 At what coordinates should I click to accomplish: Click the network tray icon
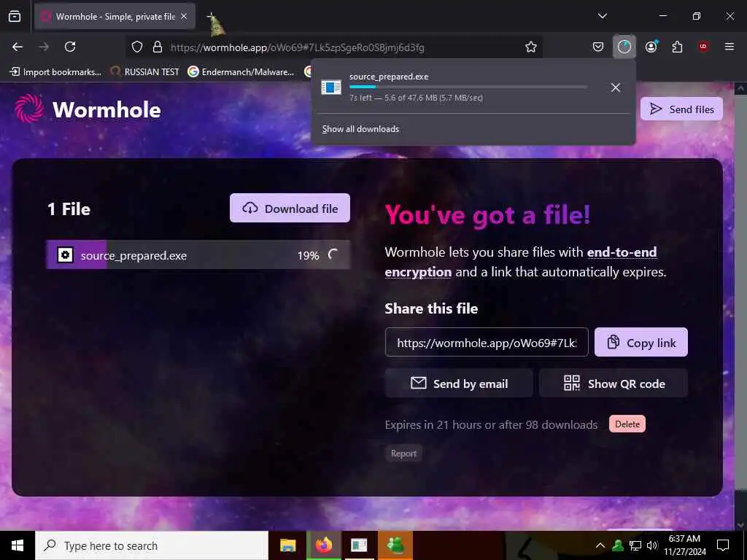click(635, 545)
